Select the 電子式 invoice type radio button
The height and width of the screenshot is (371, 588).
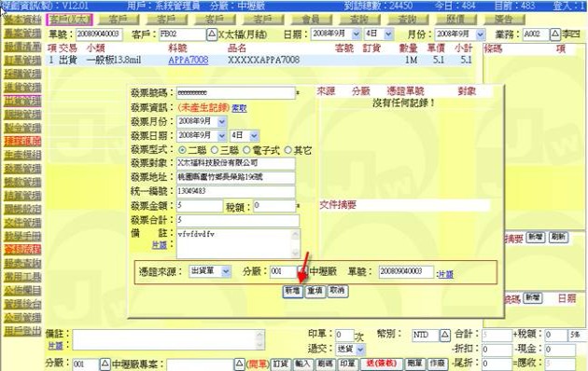[x=246, y=150]
